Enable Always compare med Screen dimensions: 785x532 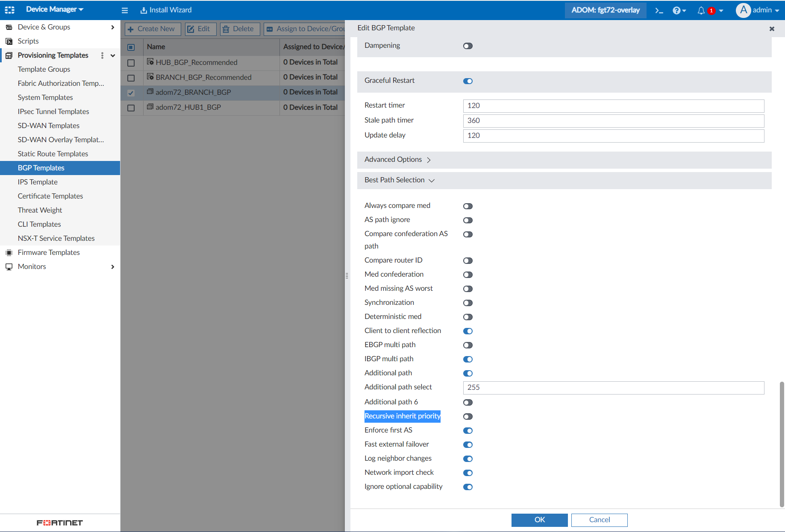(468, 206)
